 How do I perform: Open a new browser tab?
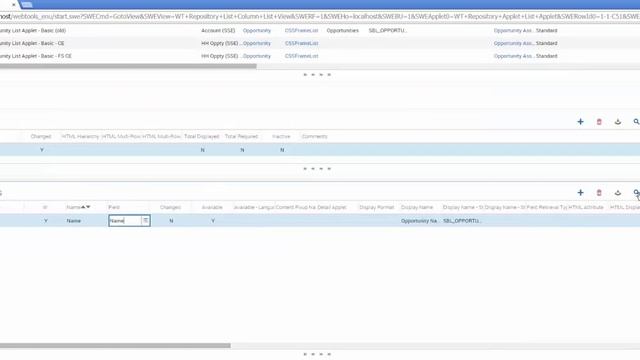tap(27, 4)
